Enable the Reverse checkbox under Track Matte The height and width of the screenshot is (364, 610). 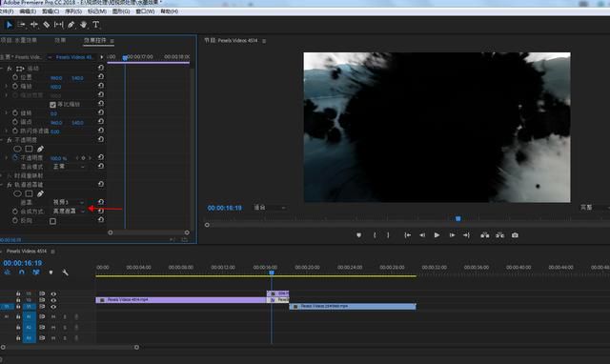tap(53, 221)
